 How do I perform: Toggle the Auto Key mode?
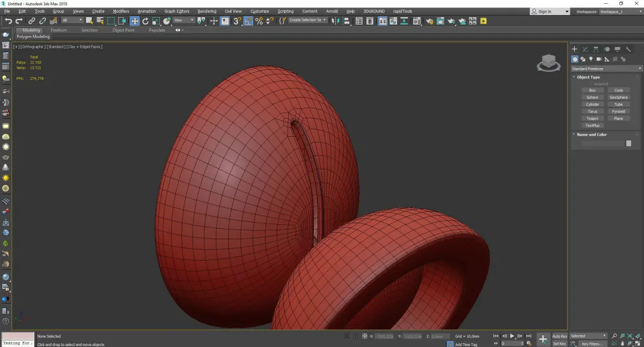click(560, 336)
